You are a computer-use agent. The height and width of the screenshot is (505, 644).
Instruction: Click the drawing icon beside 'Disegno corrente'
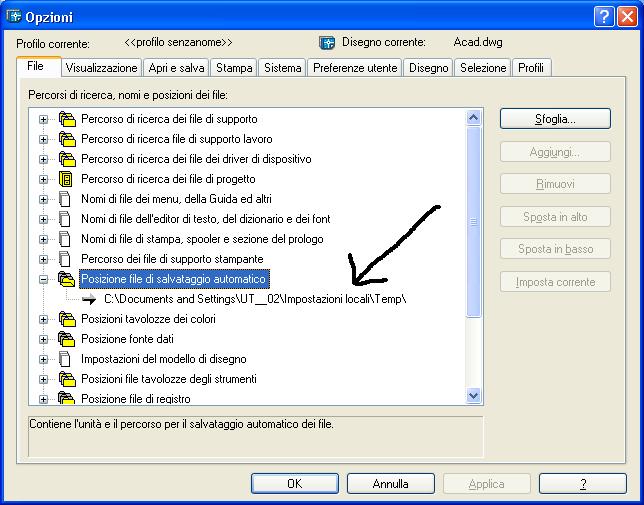tap(326, 43)
